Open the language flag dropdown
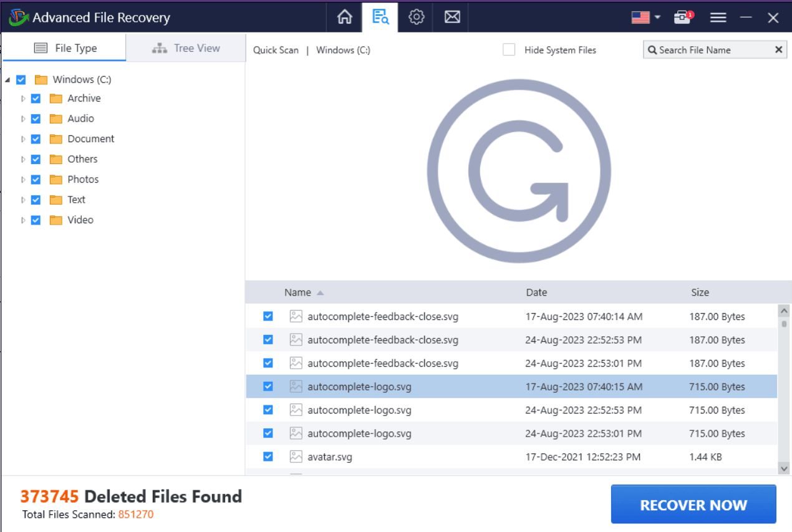The width and height of the screenshot is (792, 532). click(645, 17)
